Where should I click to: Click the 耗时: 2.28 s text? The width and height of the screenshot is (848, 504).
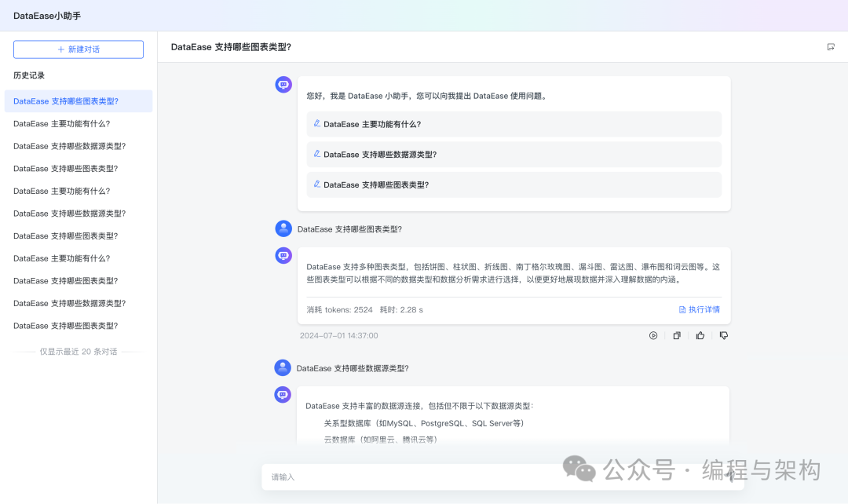[401, 310]
